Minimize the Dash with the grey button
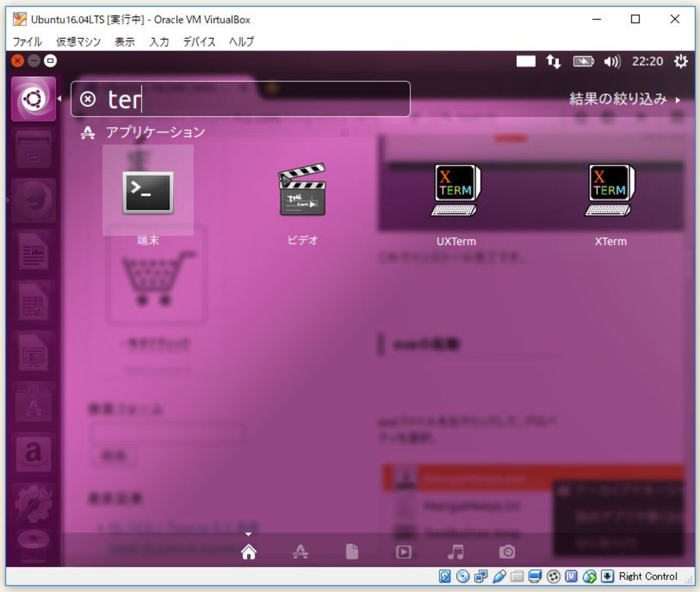The height and width of the screenshot is (592, 700). (34, 61)
